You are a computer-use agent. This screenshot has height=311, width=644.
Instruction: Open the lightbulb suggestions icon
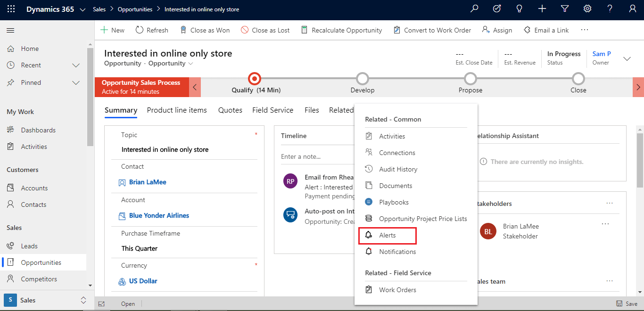tap(519, 8)
